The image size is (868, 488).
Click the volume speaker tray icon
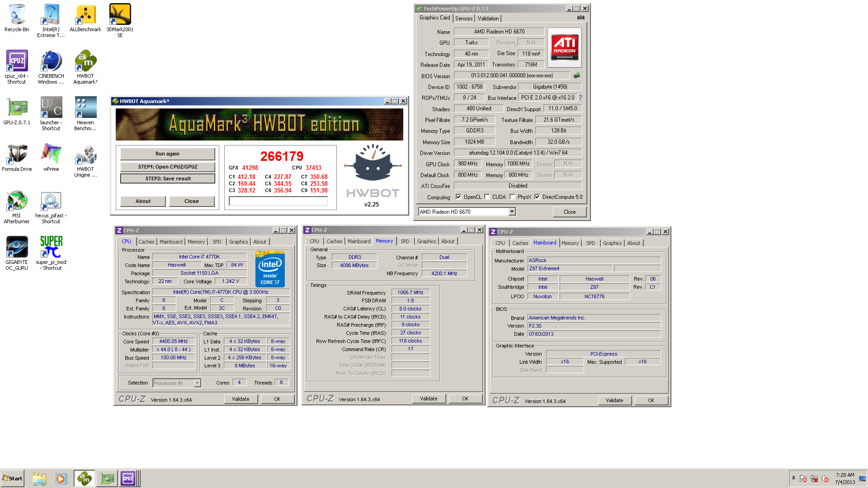tap(825, 479)
